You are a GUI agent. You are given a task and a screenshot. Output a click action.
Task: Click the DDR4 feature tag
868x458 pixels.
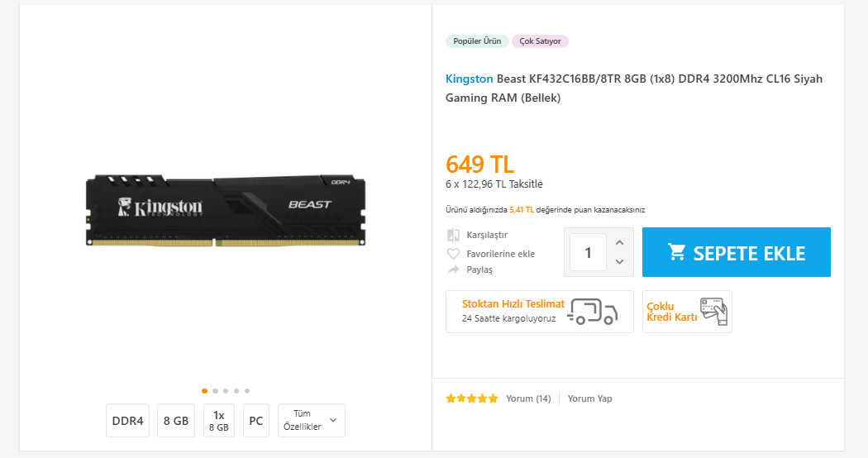[128, 421]
